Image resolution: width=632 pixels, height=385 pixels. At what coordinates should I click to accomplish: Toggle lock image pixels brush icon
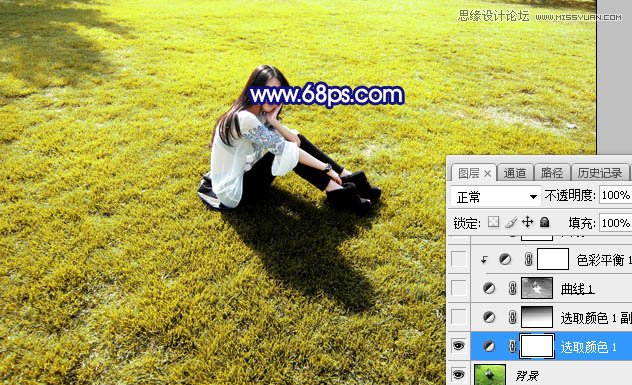click(x=511, y=222)
